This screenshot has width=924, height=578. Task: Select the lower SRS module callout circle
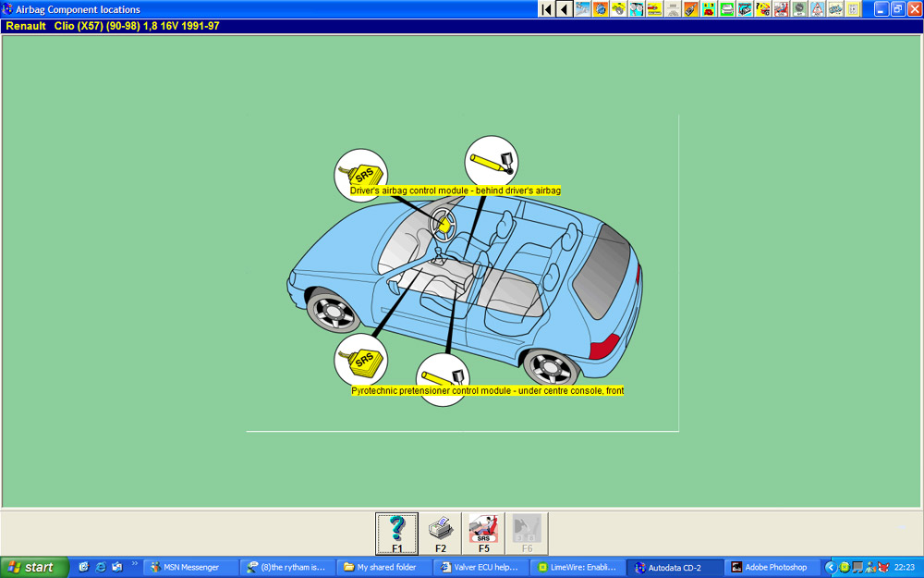(360, 360)
